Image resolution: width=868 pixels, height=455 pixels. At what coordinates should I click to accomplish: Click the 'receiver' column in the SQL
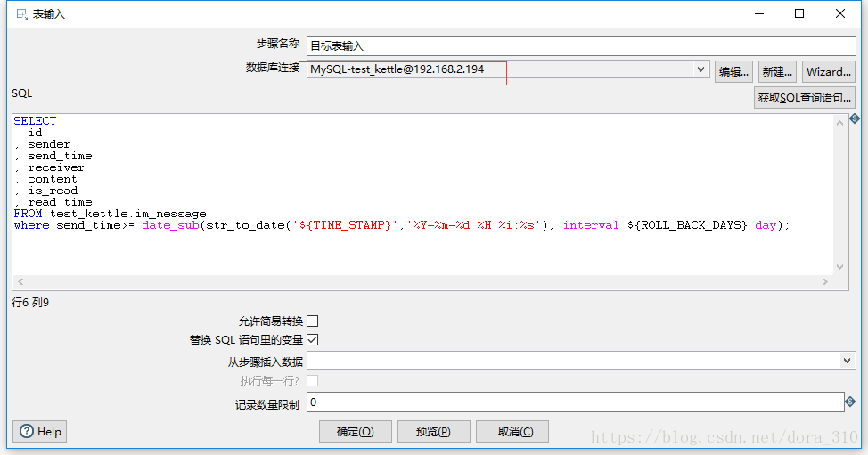tap(56, 167)
